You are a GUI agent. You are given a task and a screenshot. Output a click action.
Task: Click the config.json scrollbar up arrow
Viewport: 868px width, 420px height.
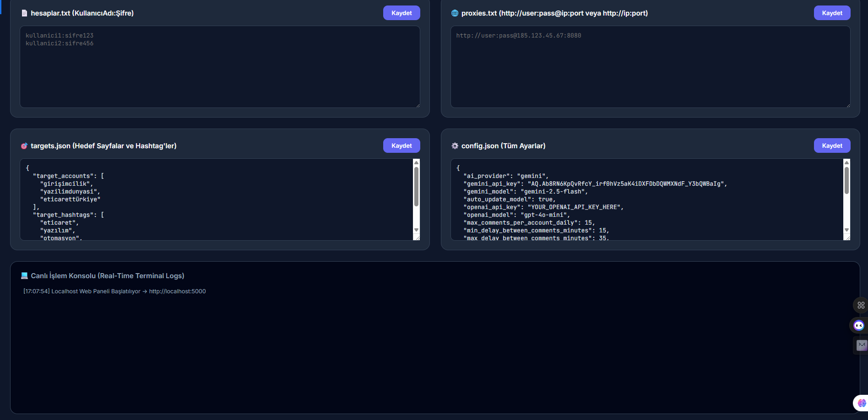pos(846,162)
